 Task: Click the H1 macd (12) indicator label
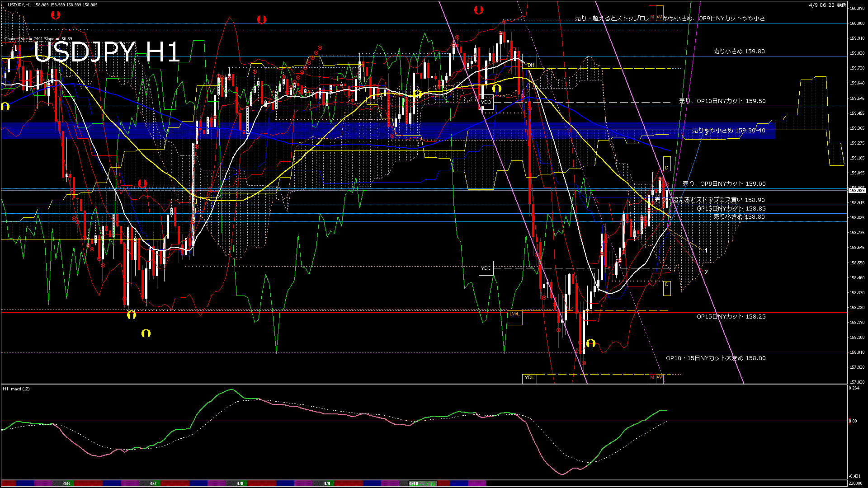[16, 388]
